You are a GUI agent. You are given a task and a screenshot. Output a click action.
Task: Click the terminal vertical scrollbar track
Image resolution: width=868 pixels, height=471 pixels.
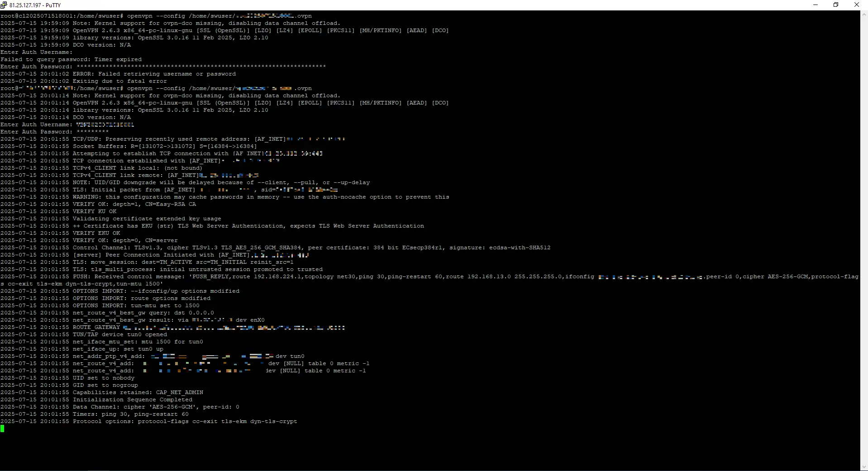(864, 240)
